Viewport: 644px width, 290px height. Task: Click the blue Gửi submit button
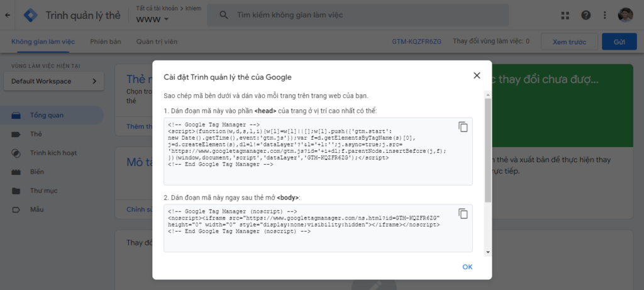point(619,42)
